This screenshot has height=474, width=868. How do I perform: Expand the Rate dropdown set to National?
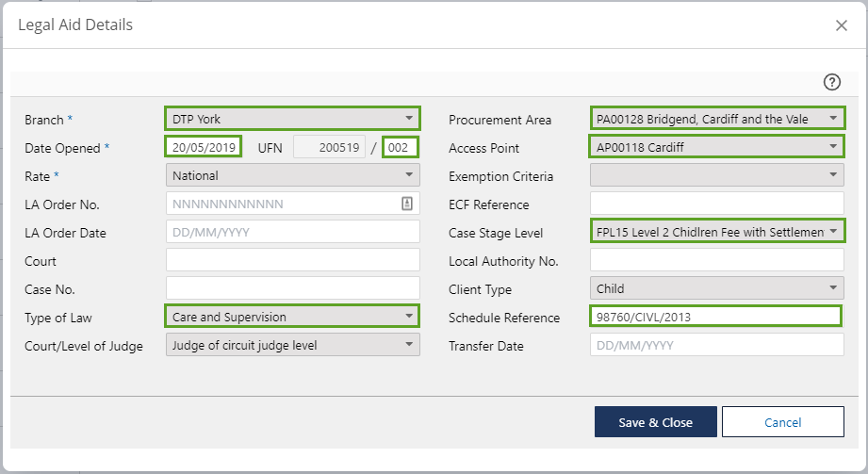click(x=292, y=175)
